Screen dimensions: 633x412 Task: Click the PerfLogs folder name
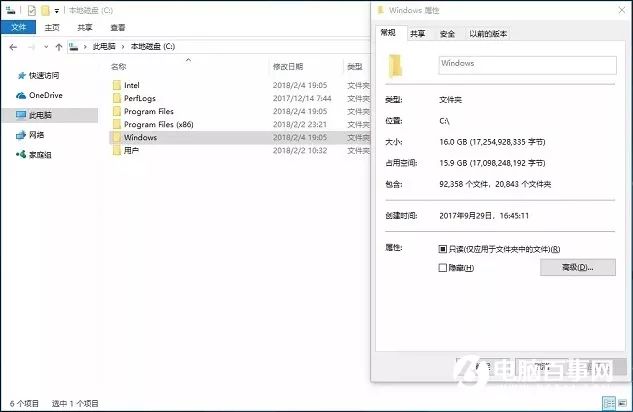coord(140,98)
